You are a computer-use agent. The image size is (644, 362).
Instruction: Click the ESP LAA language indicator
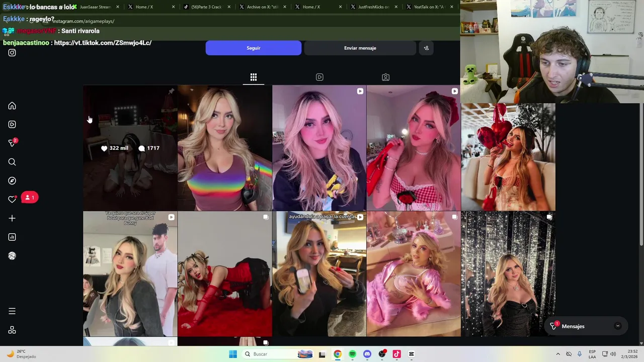[x=592, y=354]
